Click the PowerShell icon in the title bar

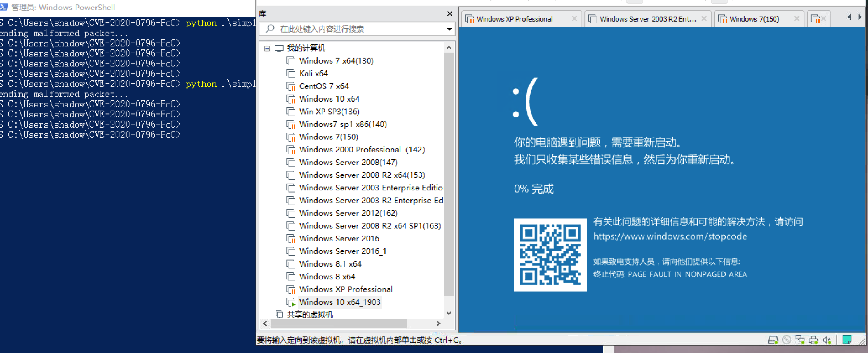click(x=4, y=7)
